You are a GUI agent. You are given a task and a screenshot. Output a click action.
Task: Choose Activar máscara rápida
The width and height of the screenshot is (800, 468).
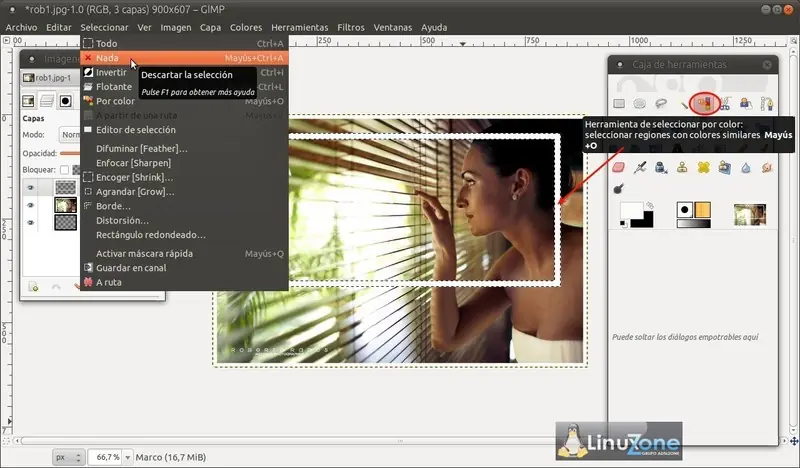tap(184, 253)
